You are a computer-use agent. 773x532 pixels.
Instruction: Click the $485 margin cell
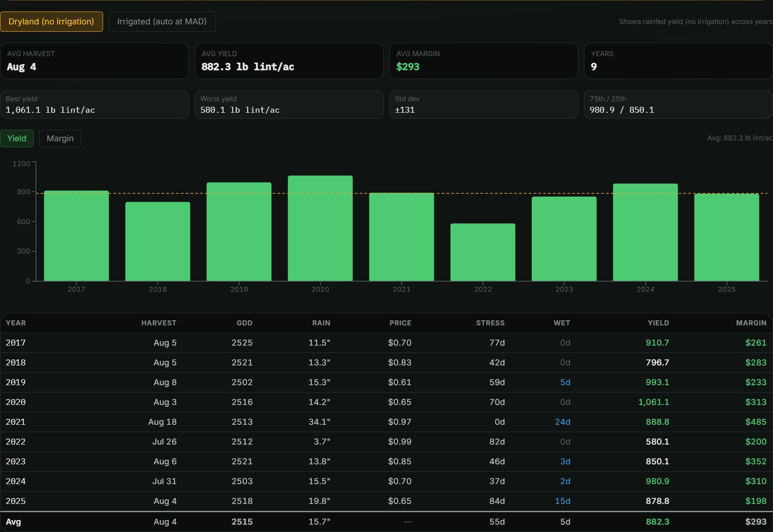pyautogui.click(x=756, y=422)
